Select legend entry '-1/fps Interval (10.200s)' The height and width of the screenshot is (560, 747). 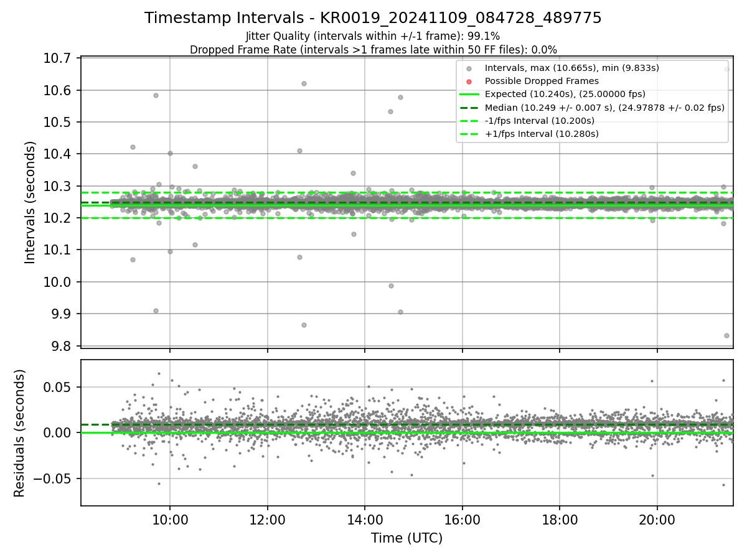(x=539, y=121)
